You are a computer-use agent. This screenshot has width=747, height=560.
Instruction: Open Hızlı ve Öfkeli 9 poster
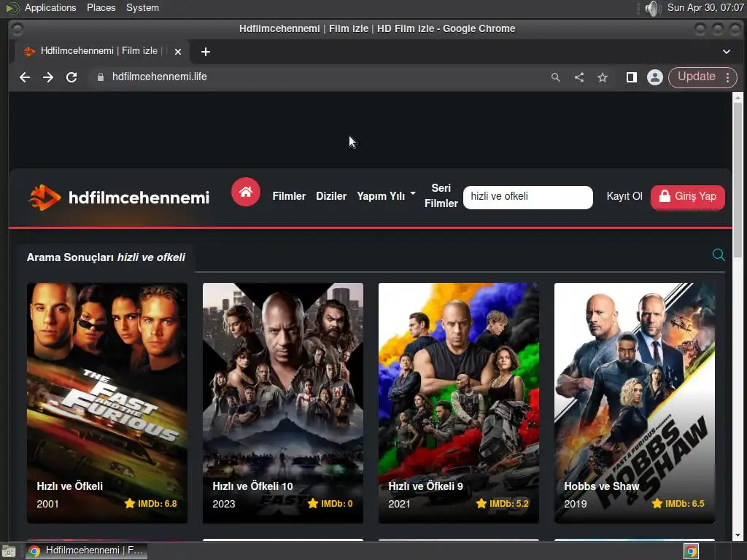459,403
